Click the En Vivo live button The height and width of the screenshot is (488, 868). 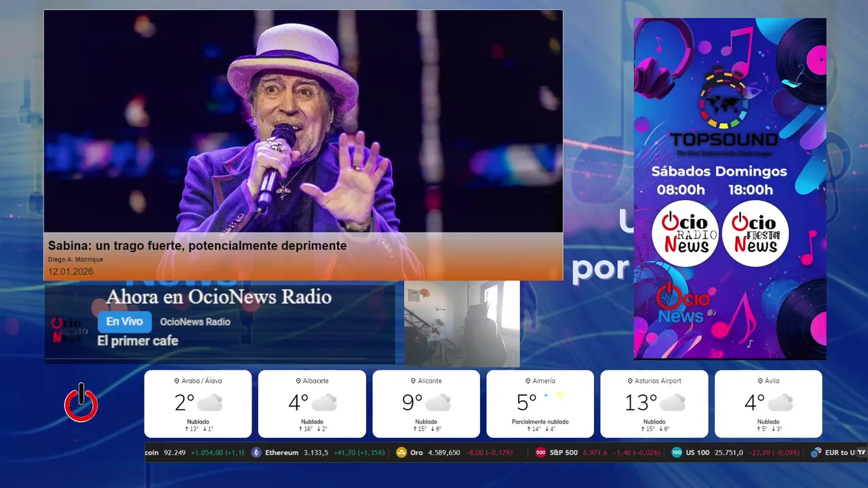(x=125, y=322)
